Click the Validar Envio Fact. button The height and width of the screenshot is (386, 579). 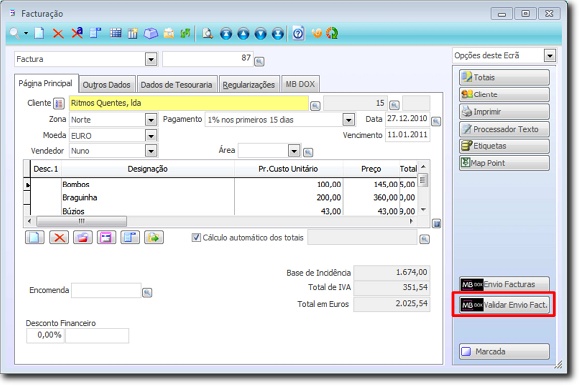504,305
